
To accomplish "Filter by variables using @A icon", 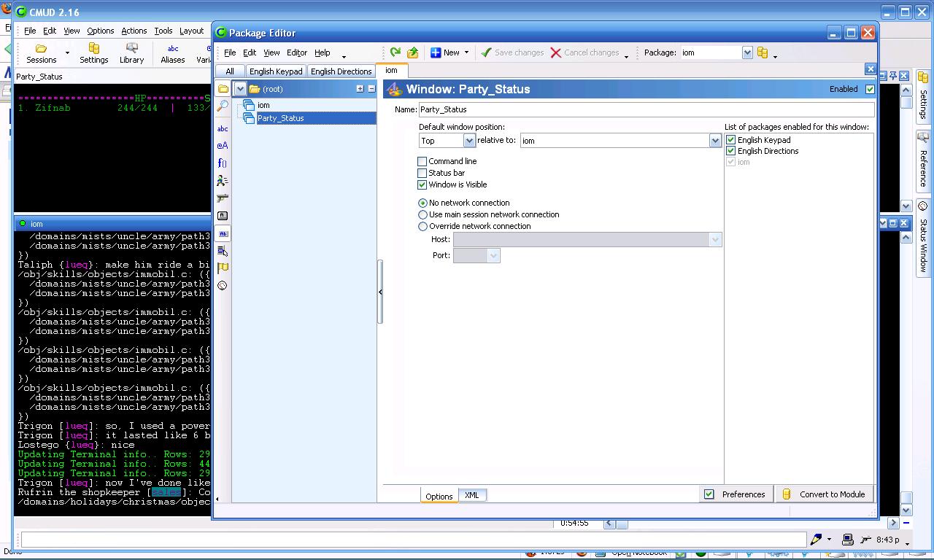I will [223, 145].
